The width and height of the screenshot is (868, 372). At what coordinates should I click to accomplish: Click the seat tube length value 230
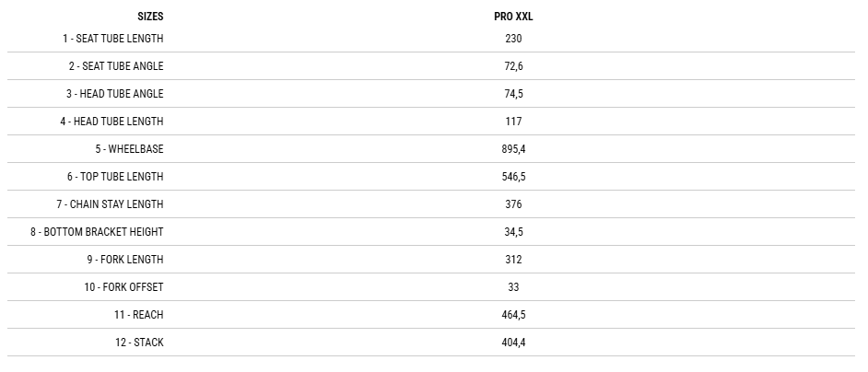click(x=513, y=39)
